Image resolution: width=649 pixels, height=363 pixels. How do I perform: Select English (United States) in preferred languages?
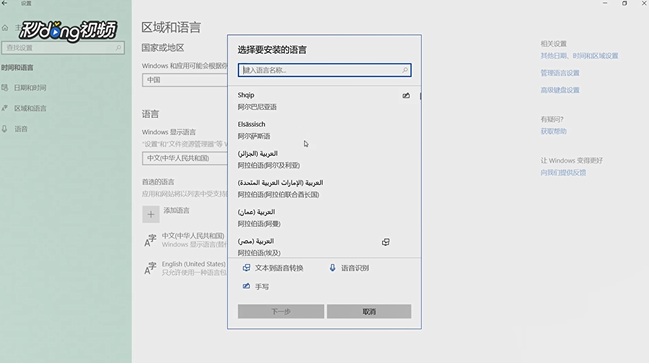185,268
